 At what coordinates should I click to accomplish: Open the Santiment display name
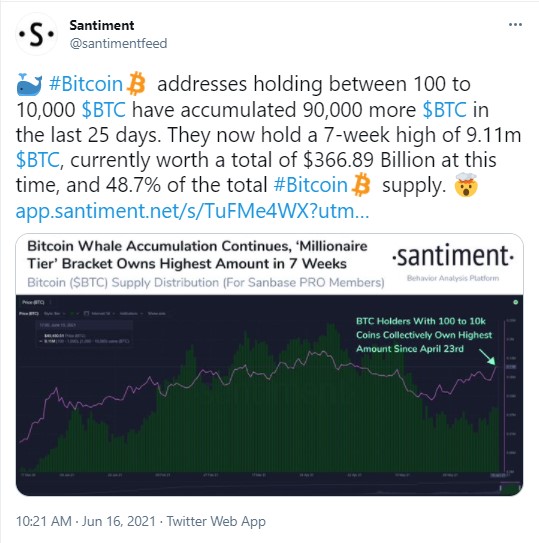point(101,25)
